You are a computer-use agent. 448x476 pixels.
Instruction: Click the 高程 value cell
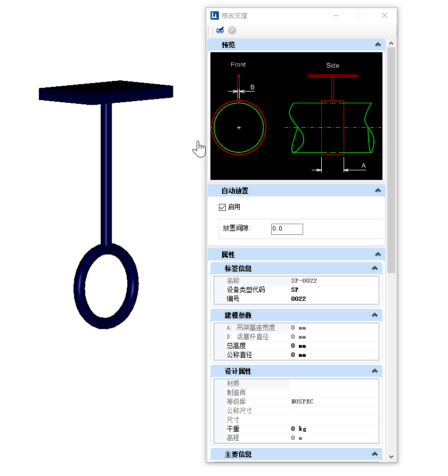[x=334, y=438]
